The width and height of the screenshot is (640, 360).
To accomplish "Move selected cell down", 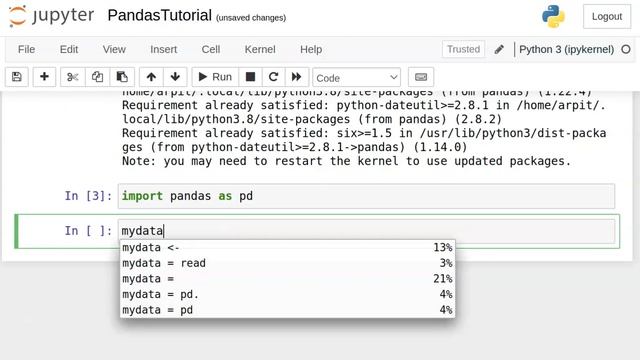I will [175, 77].
